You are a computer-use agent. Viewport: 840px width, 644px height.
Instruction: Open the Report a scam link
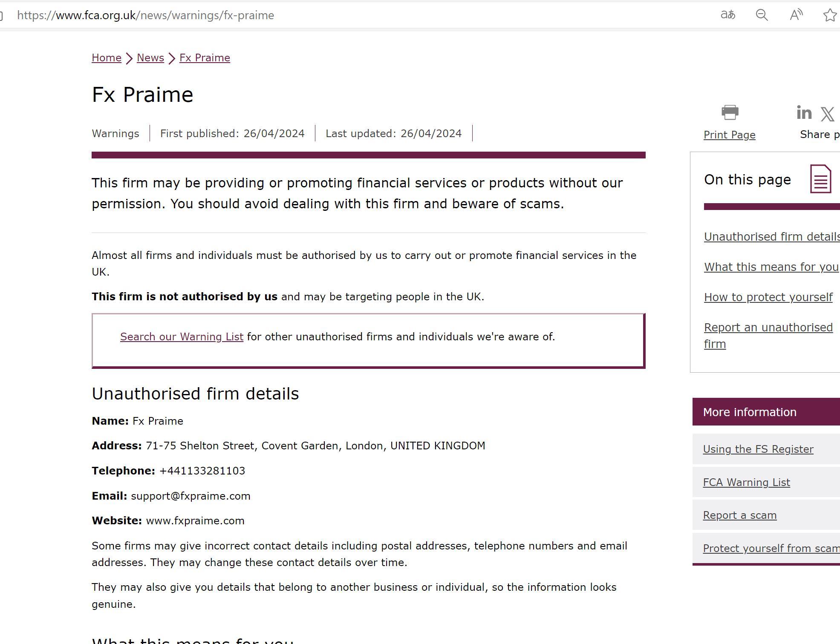click(739, 515)
